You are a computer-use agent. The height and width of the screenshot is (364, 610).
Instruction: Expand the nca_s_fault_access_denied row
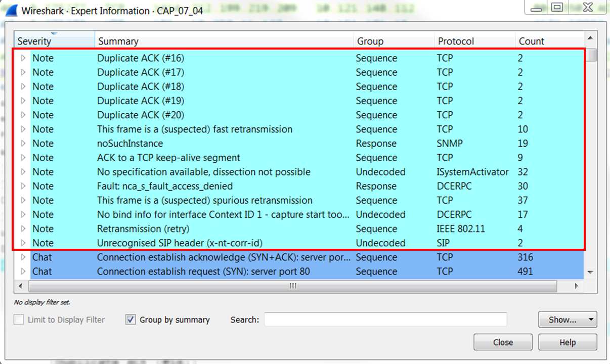(23, 186)
